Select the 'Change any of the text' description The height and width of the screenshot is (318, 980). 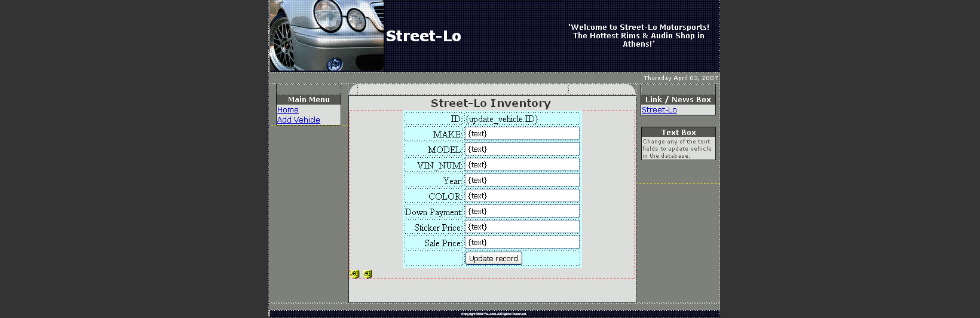677,149
